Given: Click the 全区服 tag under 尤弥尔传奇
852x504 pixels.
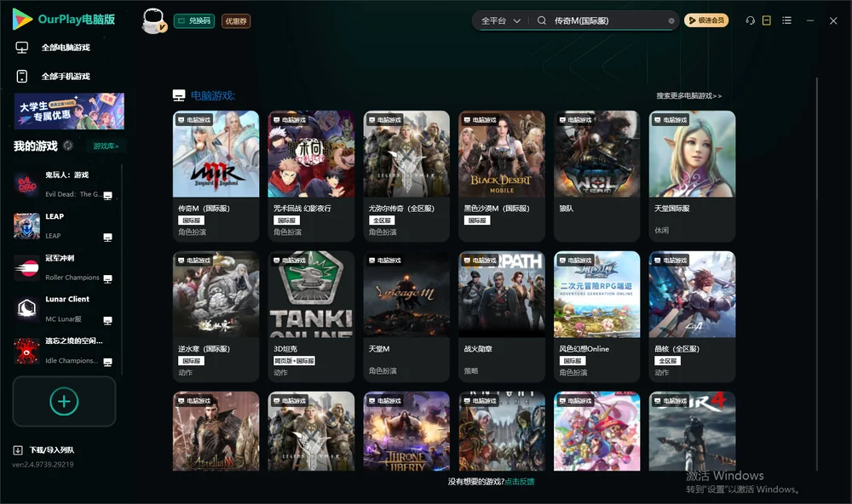Looking at the screenshot, I should 382,220.
